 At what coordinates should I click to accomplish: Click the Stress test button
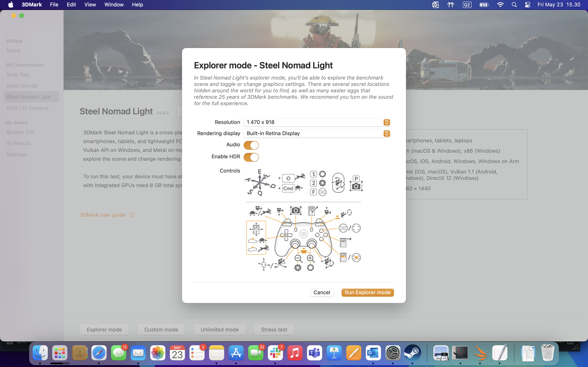pos(274,329)
